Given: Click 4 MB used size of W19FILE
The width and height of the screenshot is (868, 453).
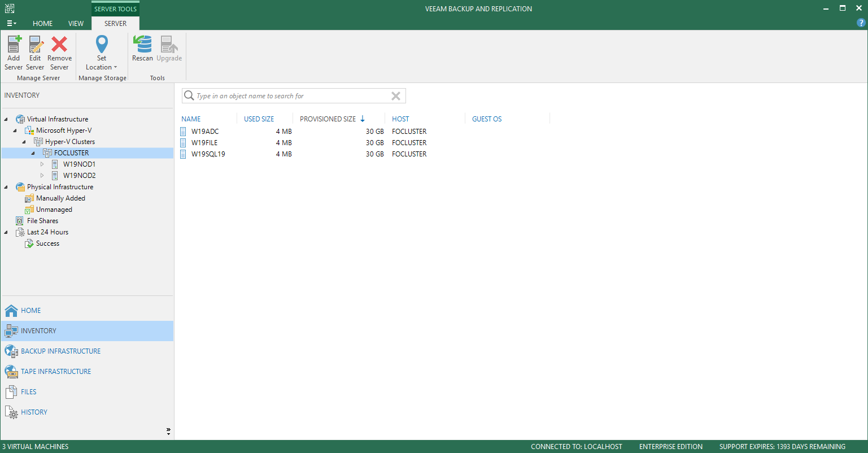Looking at the screenshot, I should click(283, 143).
